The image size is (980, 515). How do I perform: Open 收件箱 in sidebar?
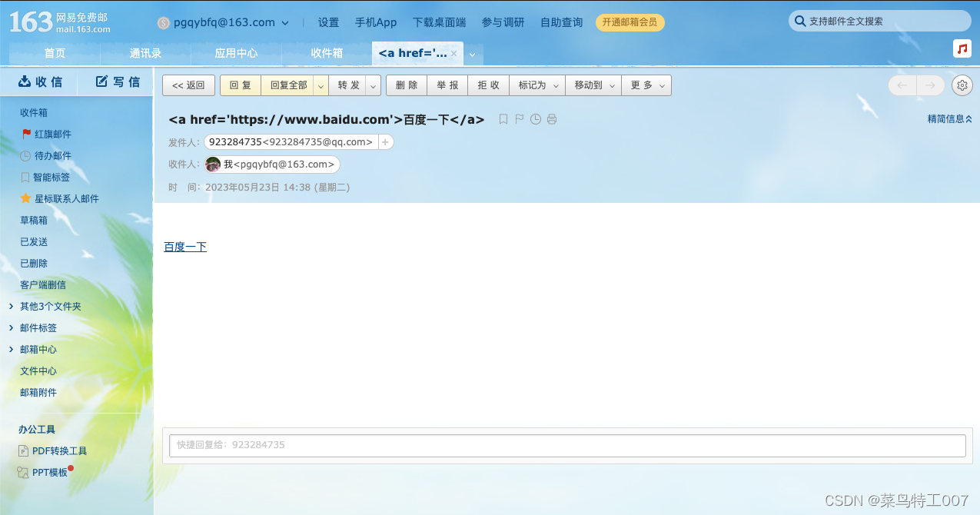(x=34, y=112)
